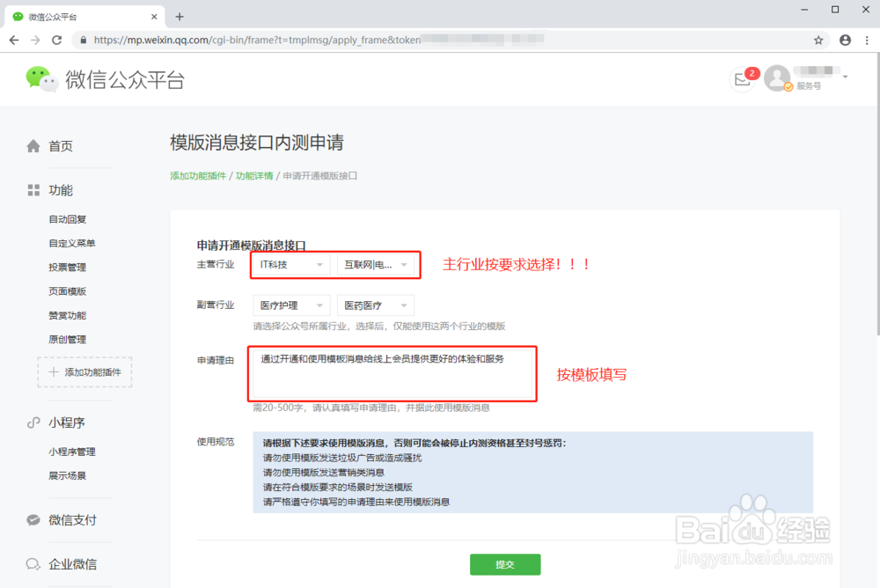The width and height of the screenshot is (880, 588).
Task: Click 添加功能插件 breadcrumb link
Action: click(198, 176)
